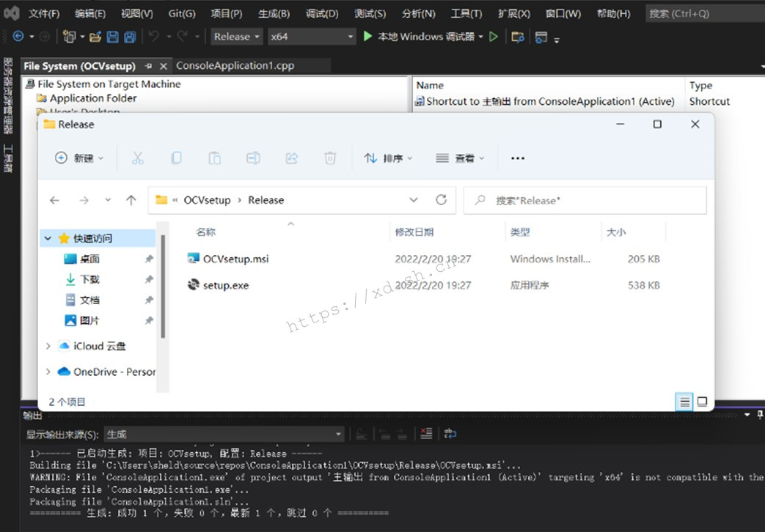Screen dimensions: 765x532
Task: Click the Undo icon in the toolbar
Action: point(154,36)
